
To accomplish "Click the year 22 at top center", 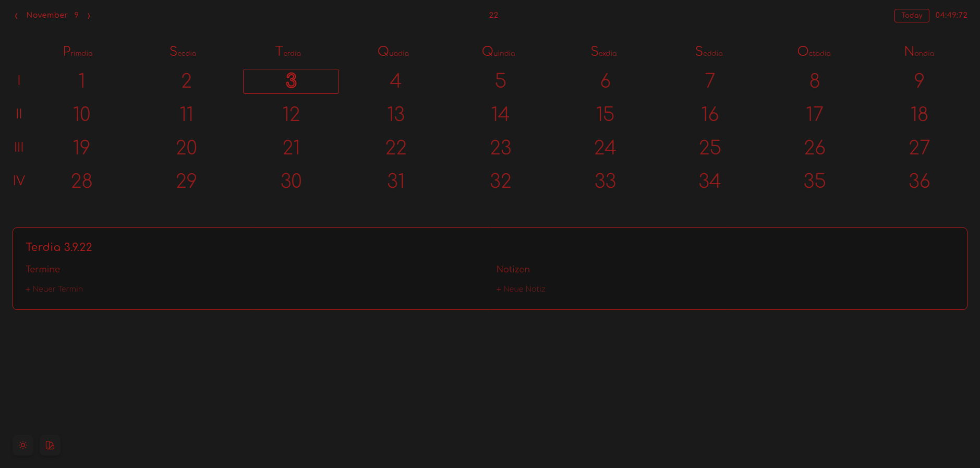I will [x=493, y=15].
